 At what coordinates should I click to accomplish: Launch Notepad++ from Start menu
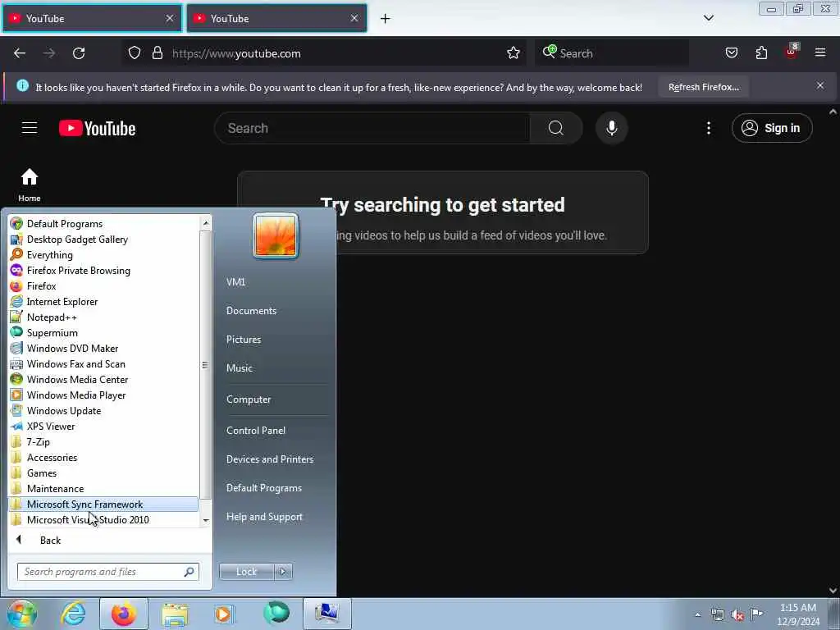point(103,317)
